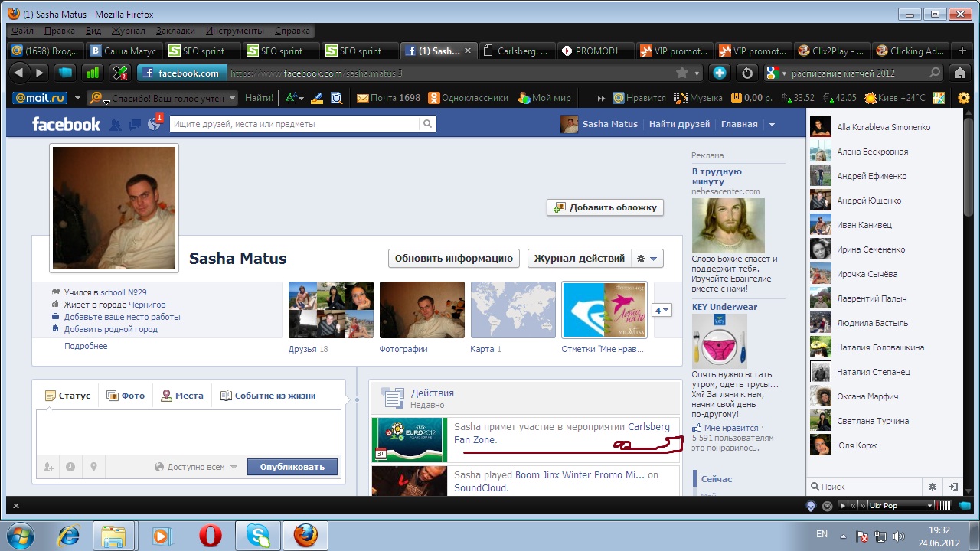980x551 pixels.
Task: Click the Facebook logo
Action: tap(66, 124)
